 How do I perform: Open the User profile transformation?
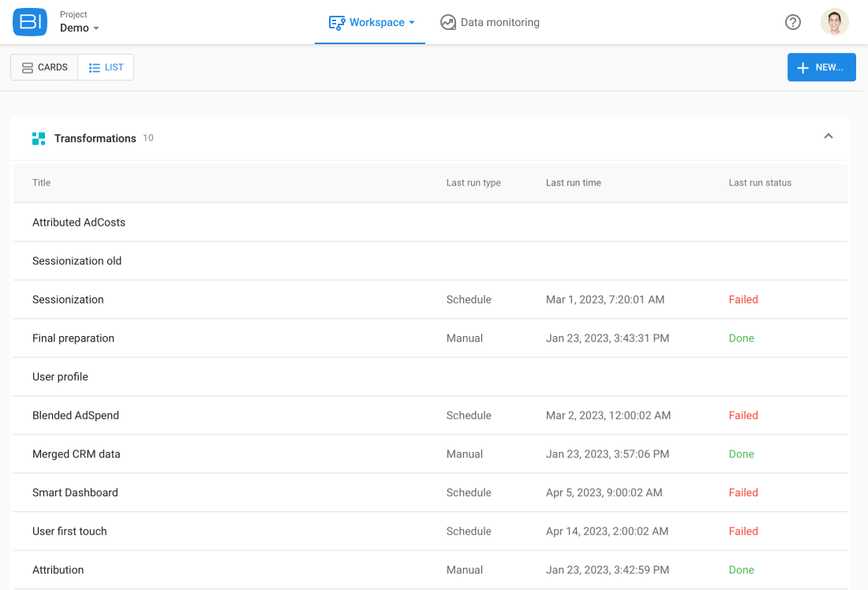pyautogui.click(x=60, y=377)
